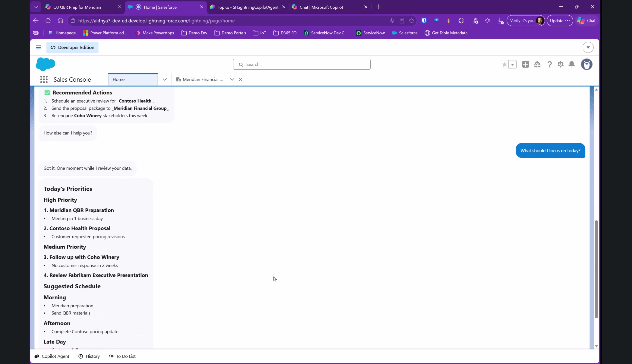The height and width of the screenshot is (364, 632).
Task: Open the notifications bell
Action: pyautogui.click(x=572, y=65)
